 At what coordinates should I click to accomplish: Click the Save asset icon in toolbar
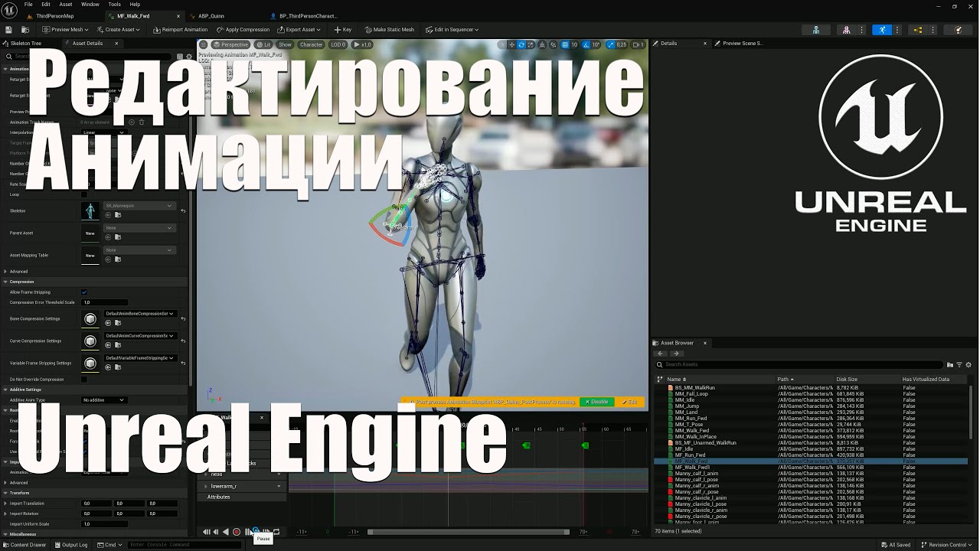click(x=8, y=30)
